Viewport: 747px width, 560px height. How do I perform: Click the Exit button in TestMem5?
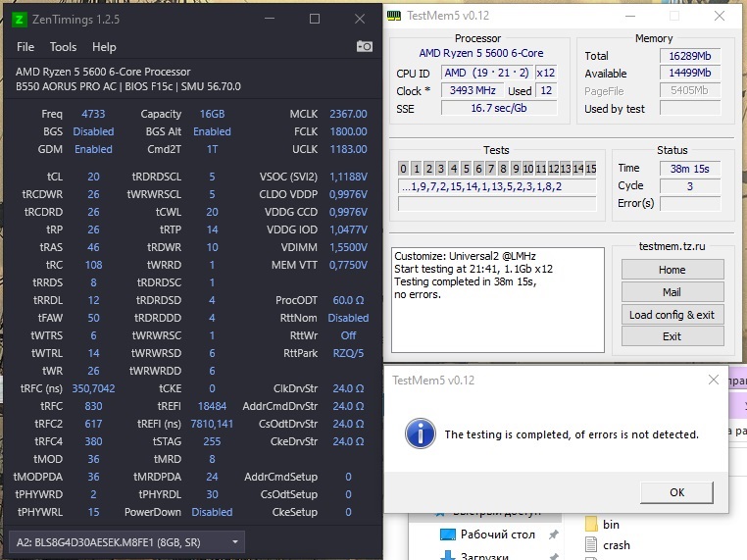tap(672, 336)
